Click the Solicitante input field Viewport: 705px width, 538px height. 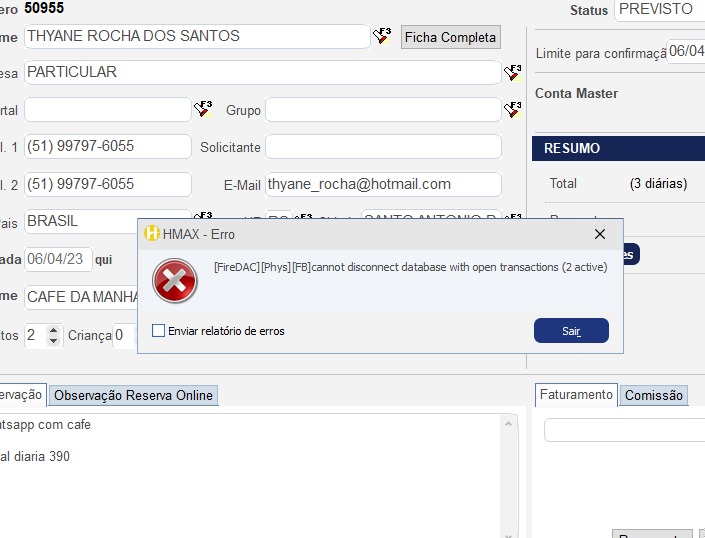coord(383,147)
